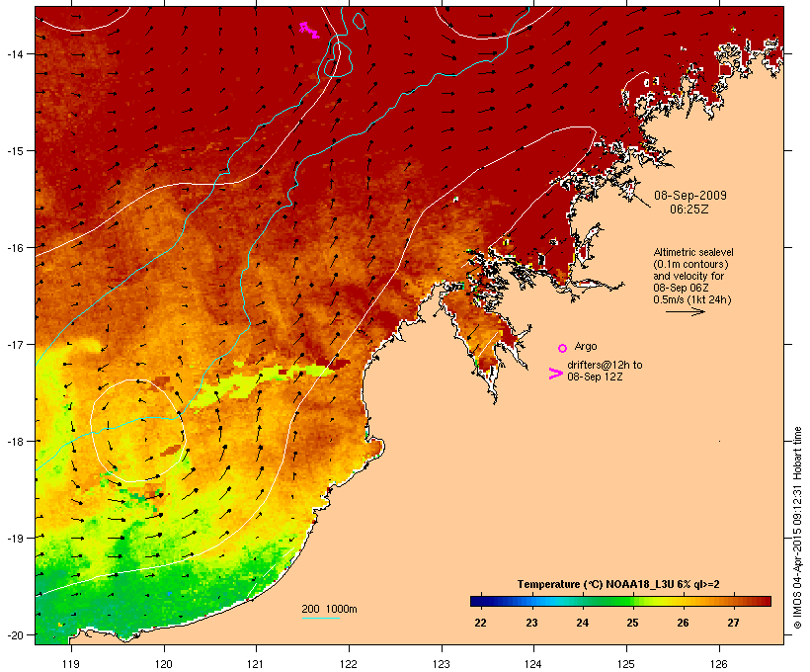The image size is (810, 672).
Task: Click the '25' temperature tick label
Action: tap(633, 623)
